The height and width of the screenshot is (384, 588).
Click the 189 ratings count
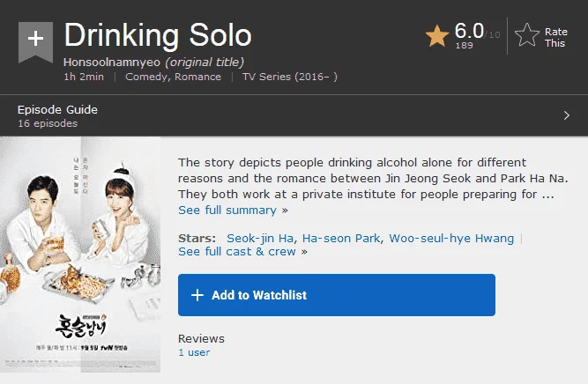[464, 46]
